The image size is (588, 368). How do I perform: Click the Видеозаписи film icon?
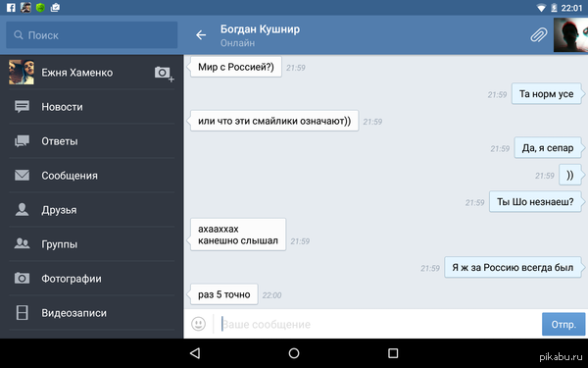coord(23,312)
